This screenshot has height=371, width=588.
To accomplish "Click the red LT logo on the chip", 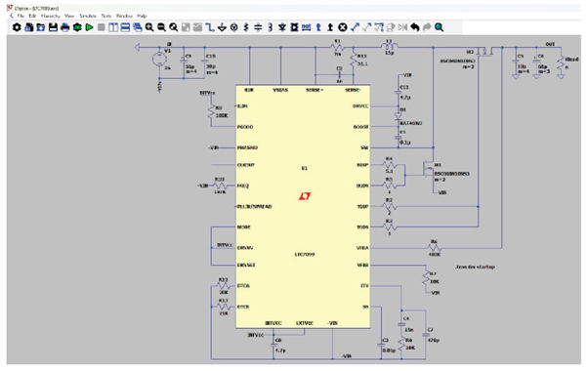I will tap(305, 196).
